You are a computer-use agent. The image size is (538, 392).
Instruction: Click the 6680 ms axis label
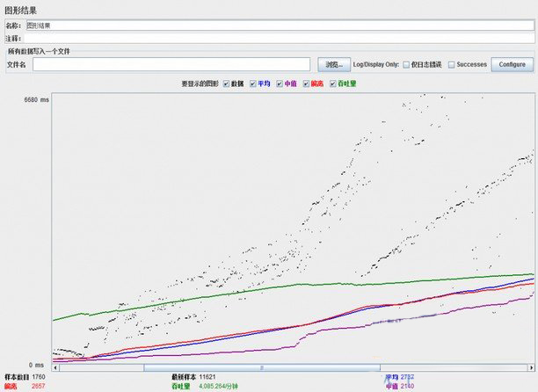point(36,100)
